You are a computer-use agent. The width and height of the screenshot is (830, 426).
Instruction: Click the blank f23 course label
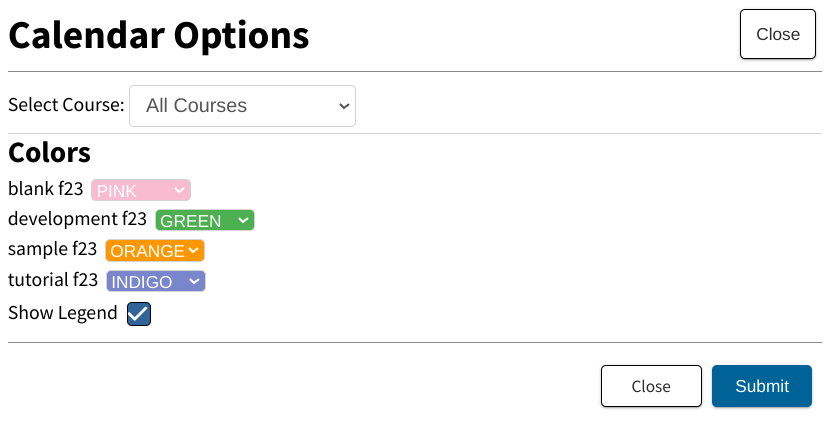click(46, 188)
